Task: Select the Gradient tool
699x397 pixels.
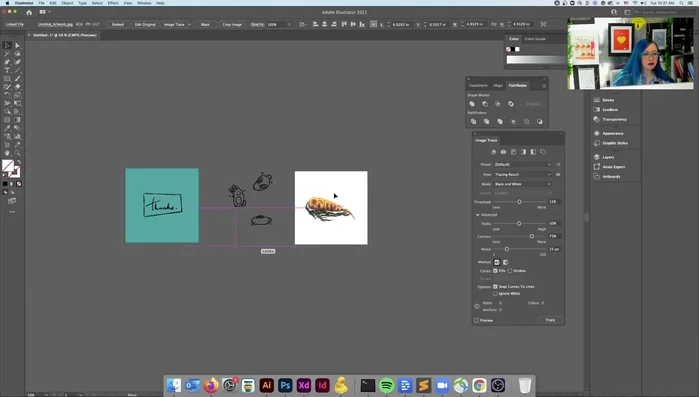Action: click(x=17, y=120)
